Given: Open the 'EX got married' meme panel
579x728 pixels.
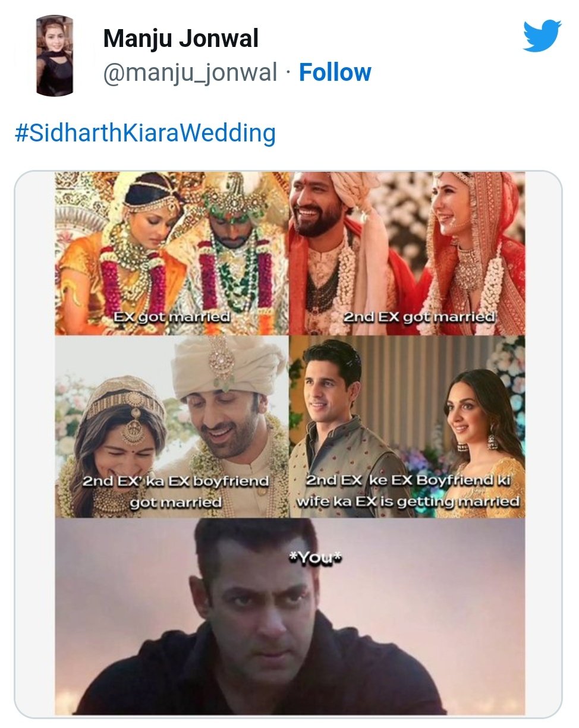Looking at the screenshot, I should pos(172,254).
